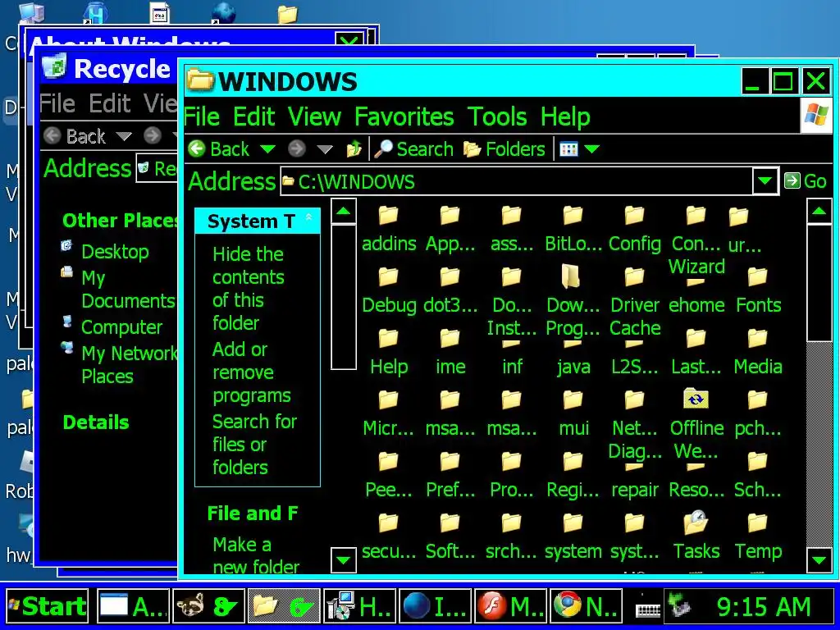The image size is (840, 630).
Task: Click the Views icon in toolbar
Action: [568, 149]
